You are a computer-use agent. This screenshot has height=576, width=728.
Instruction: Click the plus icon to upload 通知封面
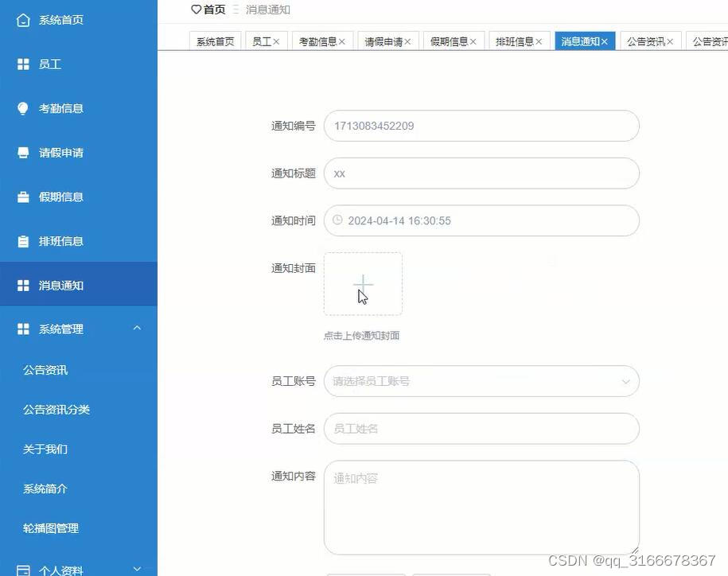click(x=363, y=284)
